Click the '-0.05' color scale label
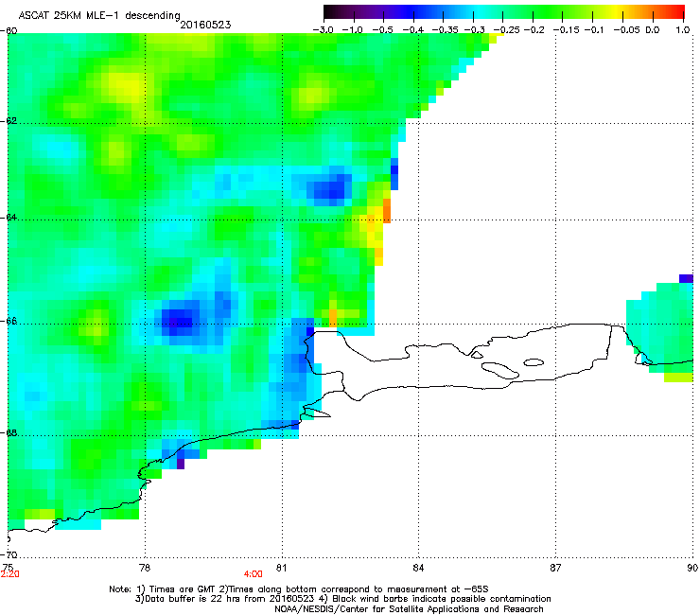Viewport: 700px width, 615px height. point(626,30)
